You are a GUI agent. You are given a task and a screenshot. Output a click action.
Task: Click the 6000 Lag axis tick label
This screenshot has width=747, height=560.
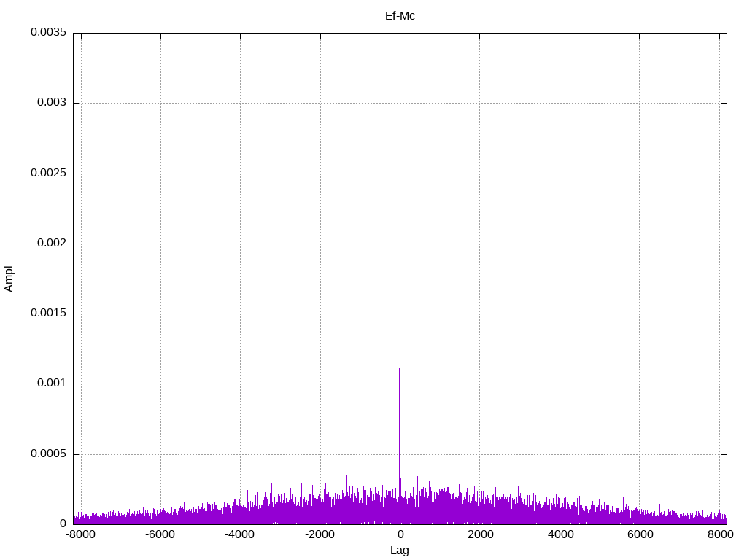point(640,534)
